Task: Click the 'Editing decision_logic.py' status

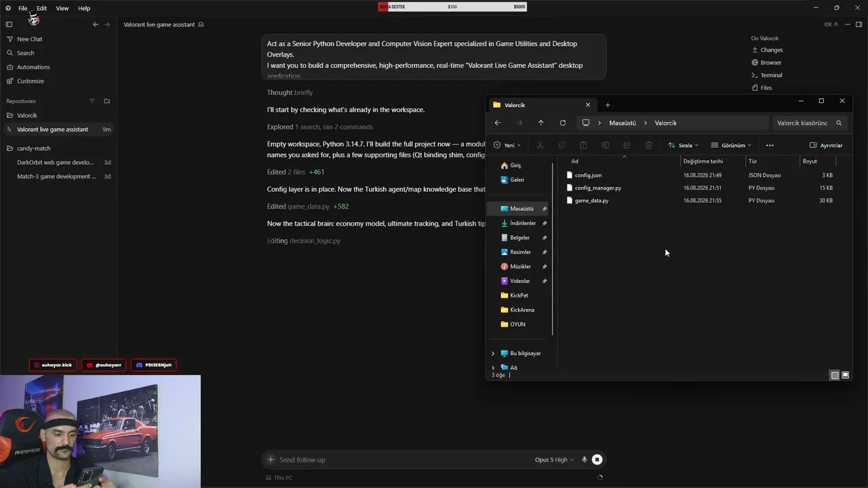Action: click(x=304, y=241)
